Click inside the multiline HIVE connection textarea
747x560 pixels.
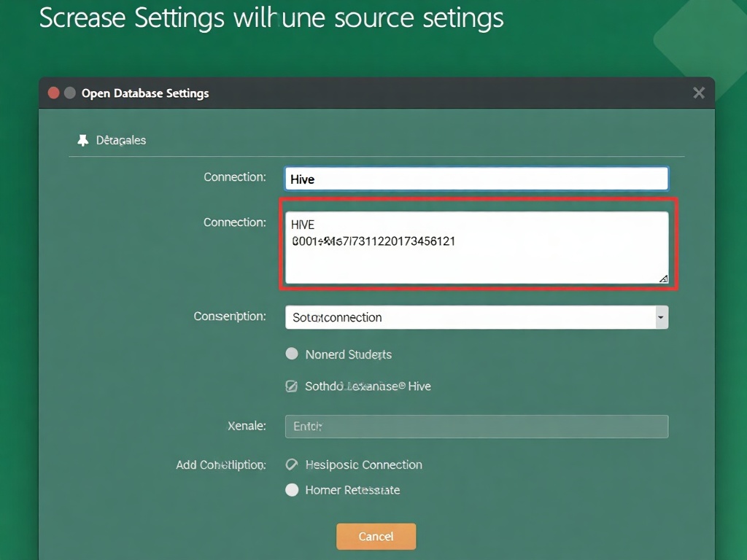tap(476, 248)
